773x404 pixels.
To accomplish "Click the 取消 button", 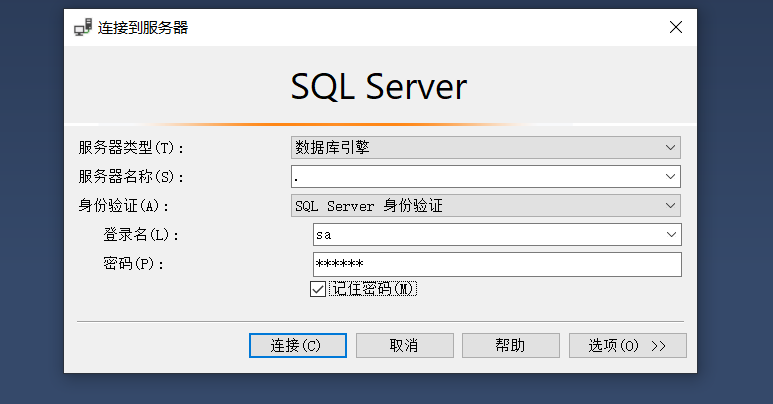I will 405,345.
